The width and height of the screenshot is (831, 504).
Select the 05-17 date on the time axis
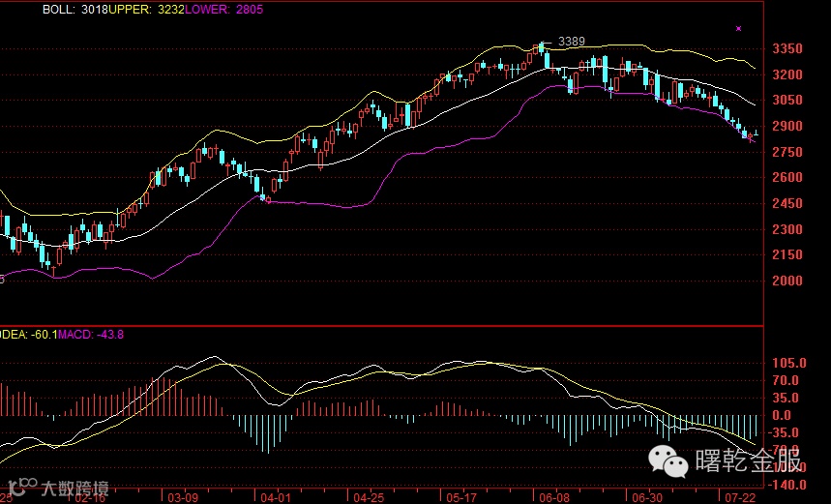click(461, 497)
